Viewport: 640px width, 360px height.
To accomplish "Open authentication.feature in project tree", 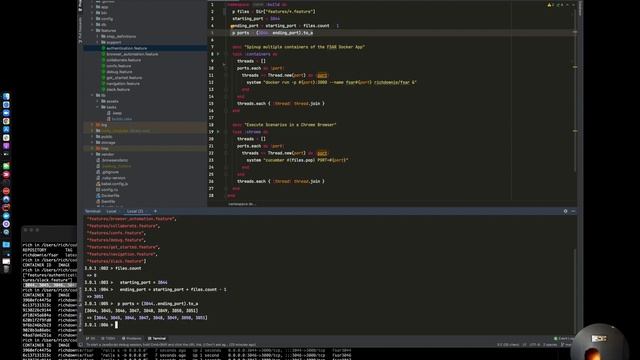I will 126,48.
